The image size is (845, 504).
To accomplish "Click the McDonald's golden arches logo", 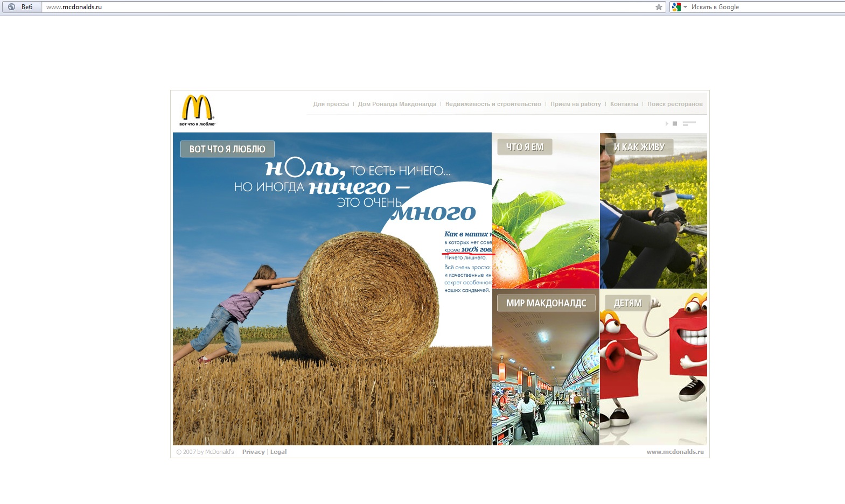I will [x=197, y=108].
